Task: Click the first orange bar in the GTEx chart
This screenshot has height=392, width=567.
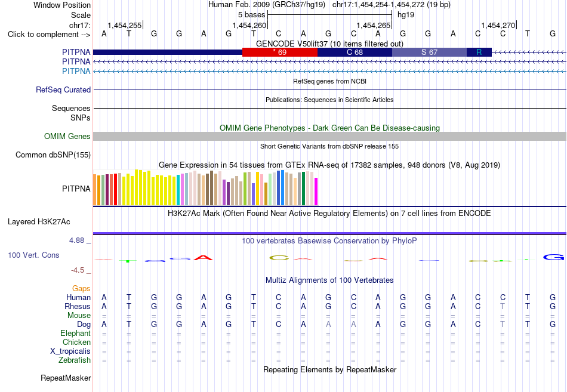Action: (95, 190)
